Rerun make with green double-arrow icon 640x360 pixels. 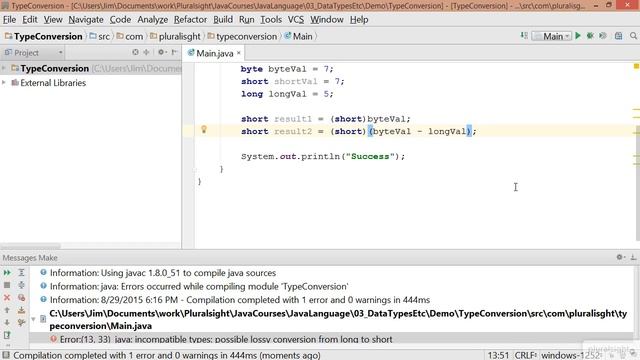coord(7,272)
